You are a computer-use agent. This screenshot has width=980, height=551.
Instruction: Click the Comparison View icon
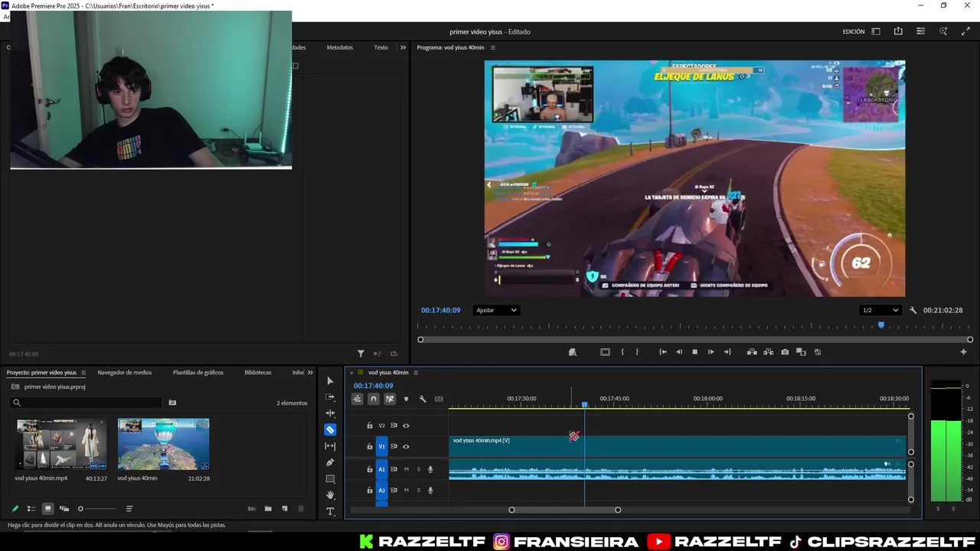[x=801, y=352]
